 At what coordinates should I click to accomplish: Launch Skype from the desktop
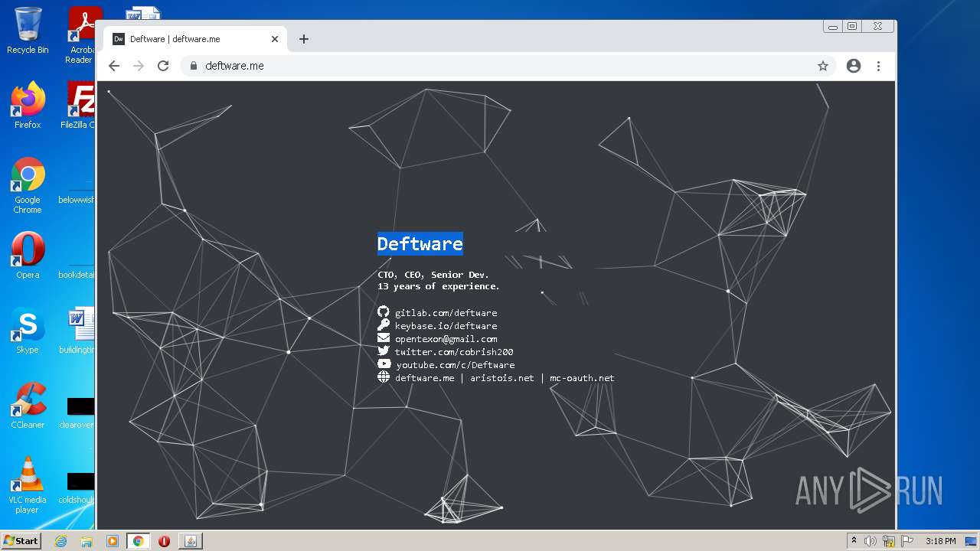[x=28, y=331]
